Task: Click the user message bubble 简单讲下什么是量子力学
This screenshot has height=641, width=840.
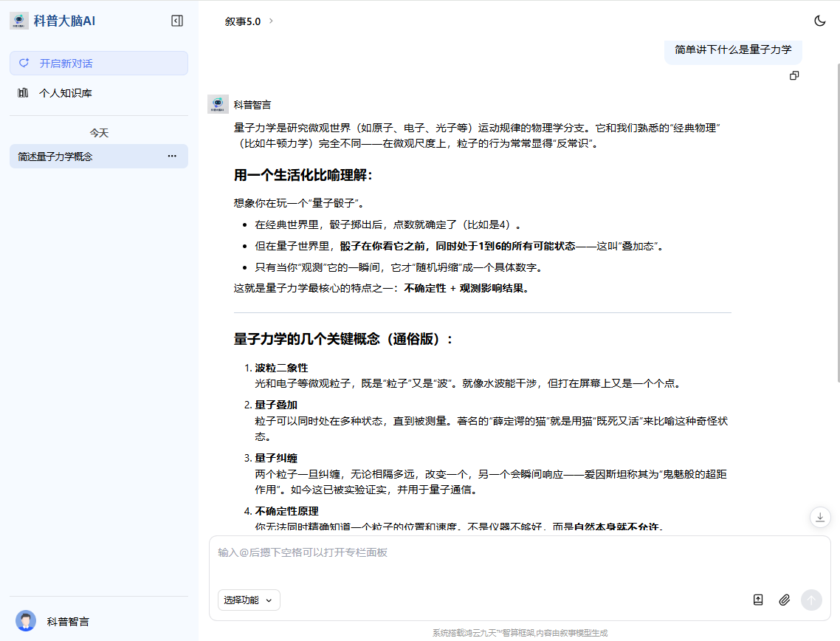Action: tap(732, 50)
